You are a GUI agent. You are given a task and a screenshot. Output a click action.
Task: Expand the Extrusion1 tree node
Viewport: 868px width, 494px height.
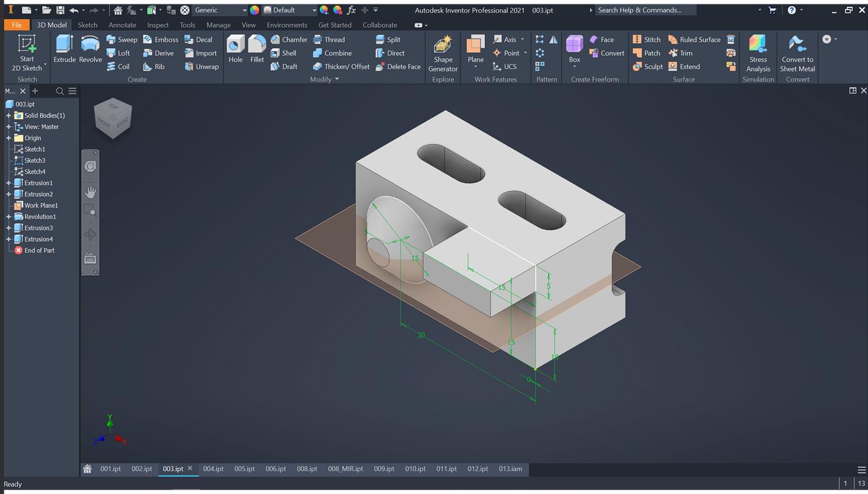(9, 183)
